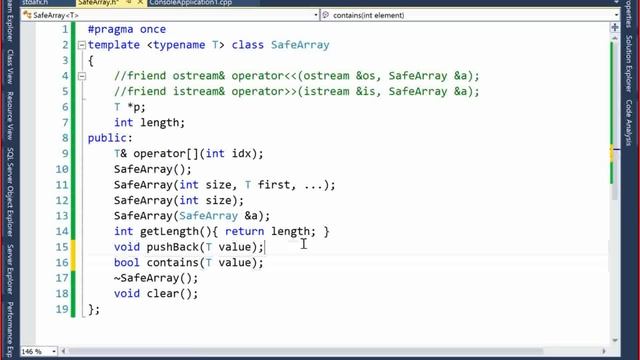Open the Resource View side panel tab
This screenshot has height=360, width=640.
pos(10,116)
